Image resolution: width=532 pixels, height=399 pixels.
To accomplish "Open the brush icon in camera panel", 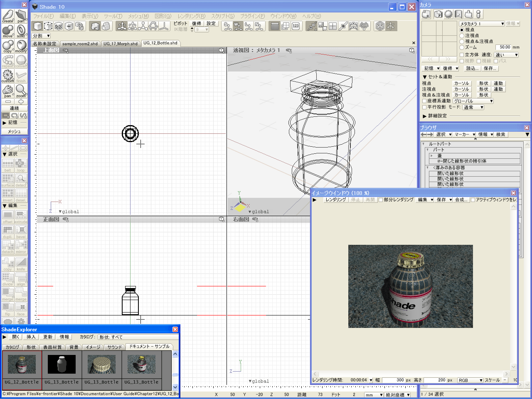I will click(x=469, y=14).
